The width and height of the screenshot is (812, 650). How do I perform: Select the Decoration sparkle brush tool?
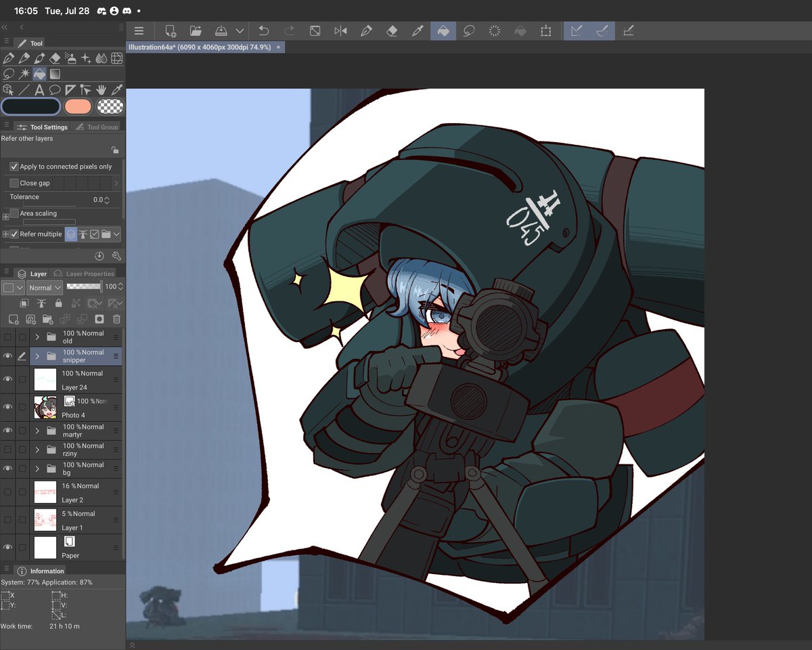tap(86, 59)
